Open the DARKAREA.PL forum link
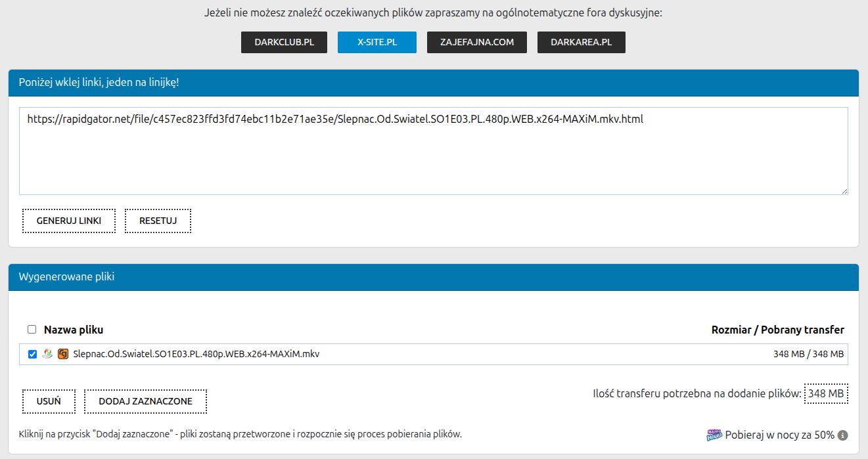 tap(581, 41)
